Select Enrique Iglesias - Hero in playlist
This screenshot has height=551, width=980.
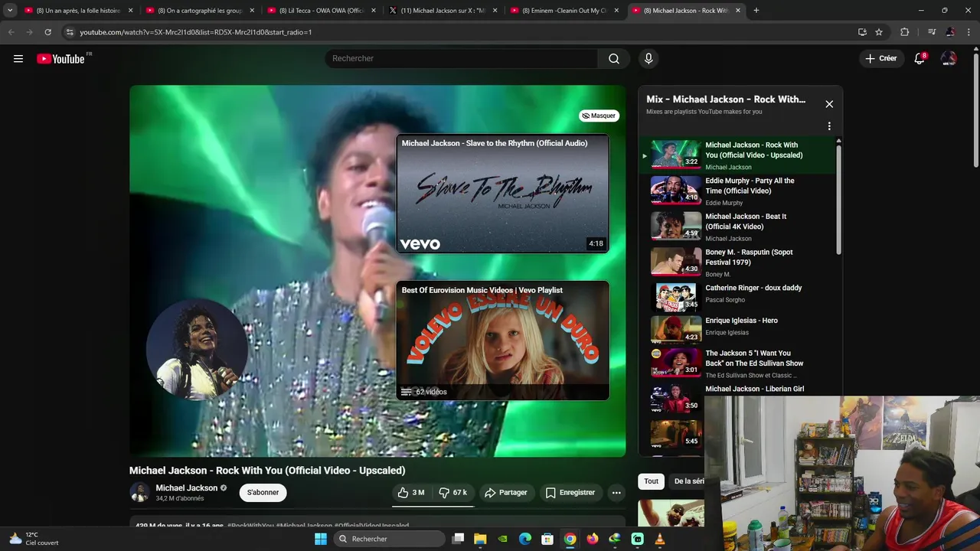[x=738, y=330]
